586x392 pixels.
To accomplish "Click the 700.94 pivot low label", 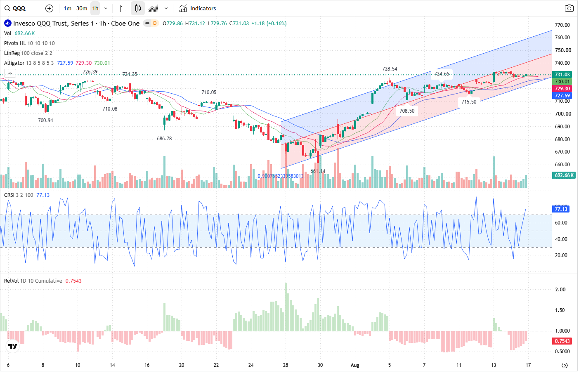I will tap(45, 120).
